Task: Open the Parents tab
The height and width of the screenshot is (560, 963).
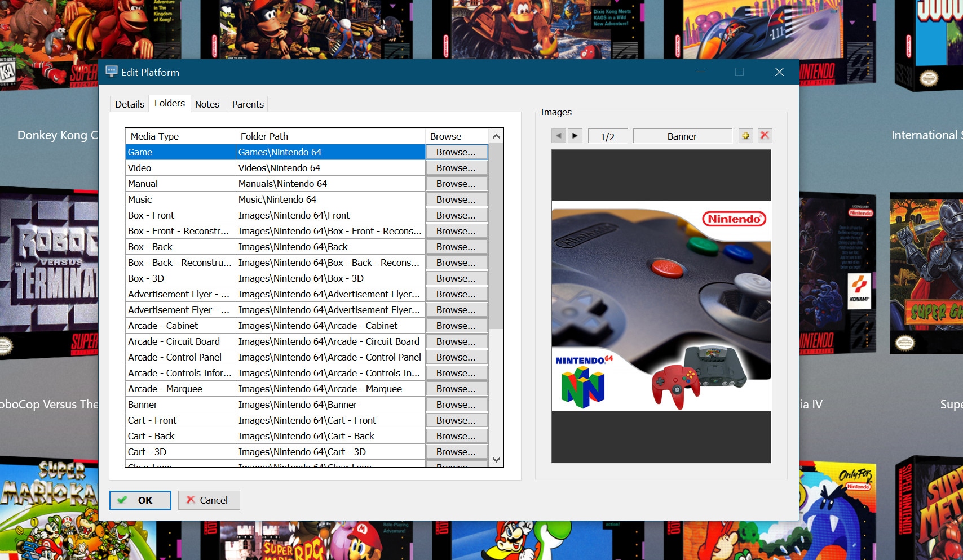Action: (x=248, y=104)
